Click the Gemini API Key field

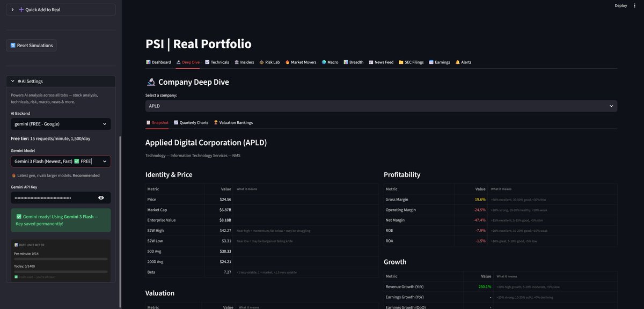(x=51, y=198)
